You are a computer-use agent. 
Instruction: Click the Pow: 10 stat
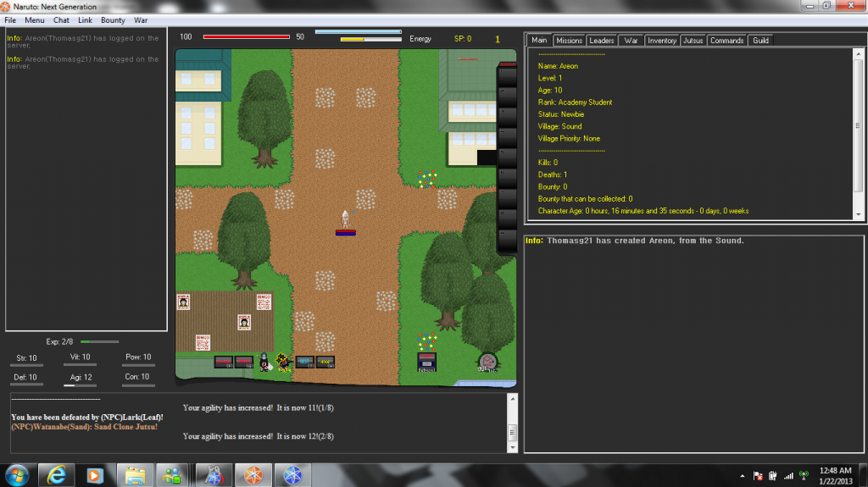click(x=138, y=357)
